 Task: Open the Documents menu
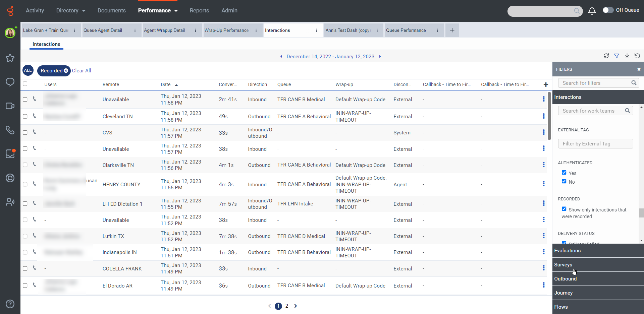click(112, 11)
